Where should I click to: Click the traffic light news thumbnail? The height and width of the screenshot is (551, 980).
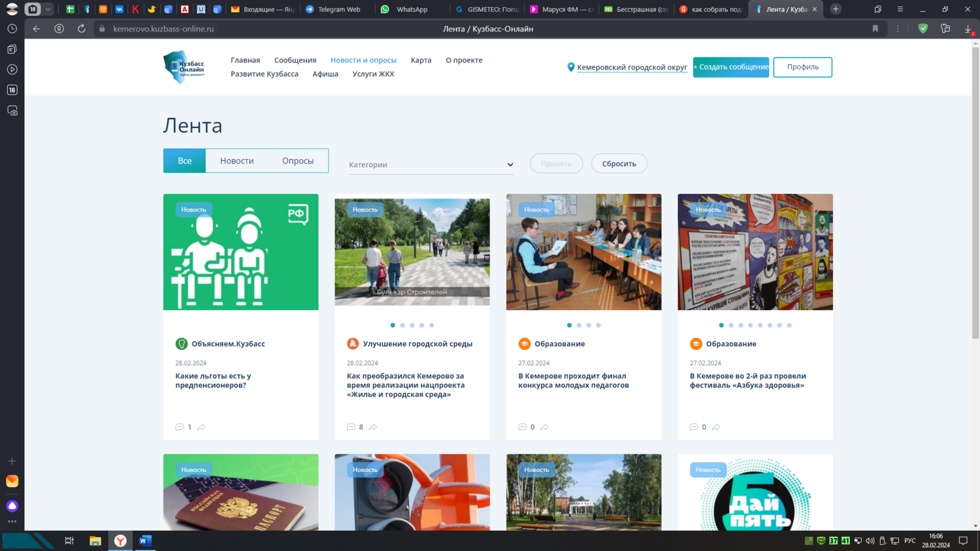[412, 492]
